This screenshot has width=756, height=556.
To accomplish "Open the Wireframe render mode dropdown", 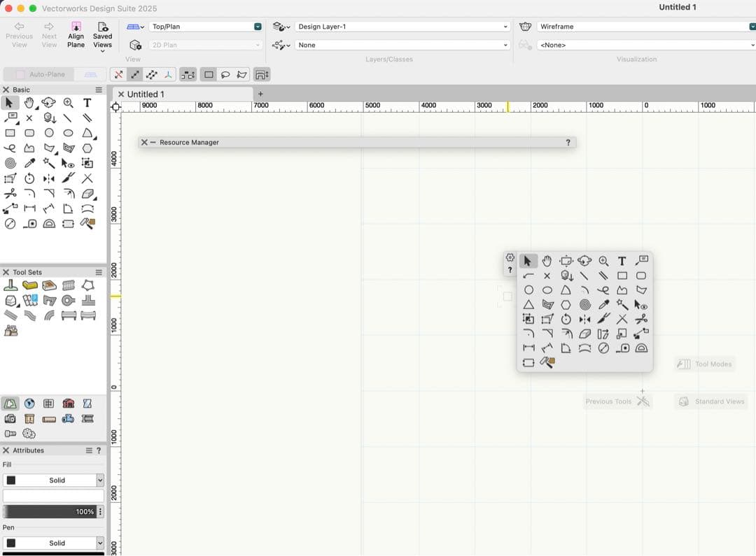I will pyautogui.click(x=644, y=27).
